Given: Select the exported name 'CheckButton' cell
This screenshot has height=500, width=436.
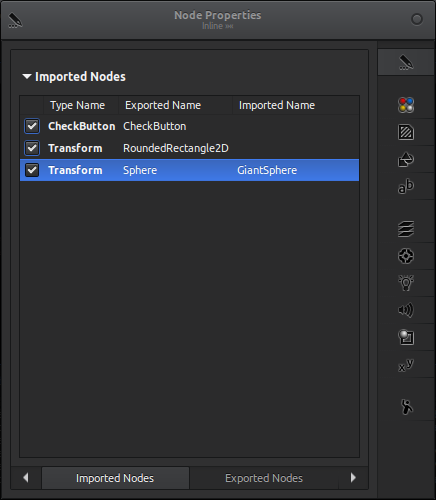Looking at the screenshot, I should click(x=155, y=126).
